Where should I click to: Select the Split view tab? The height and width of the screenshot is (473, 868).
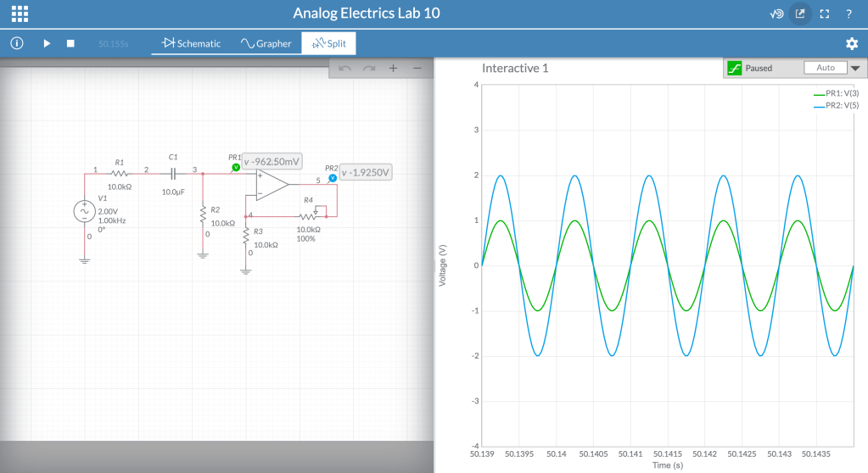[328, 43]
